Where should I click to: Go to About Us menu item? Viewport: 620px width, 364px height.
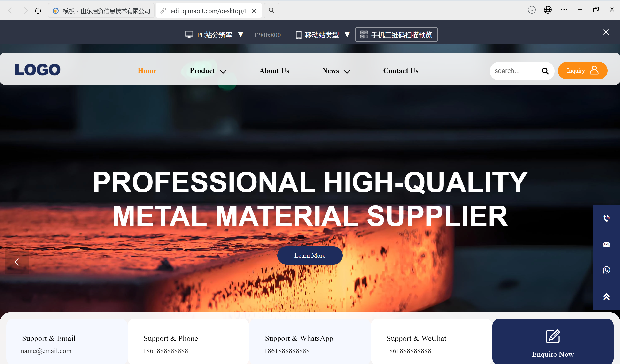coord(274,71)
